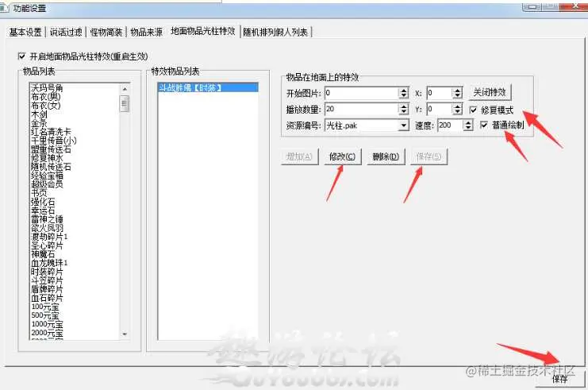Decrease the 开始图片 value with down arrow

[x=403, y=96]
